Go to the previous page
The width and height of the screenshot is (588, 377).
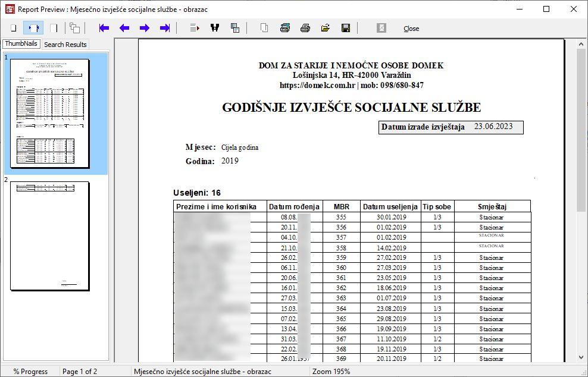tap(124, 28)
